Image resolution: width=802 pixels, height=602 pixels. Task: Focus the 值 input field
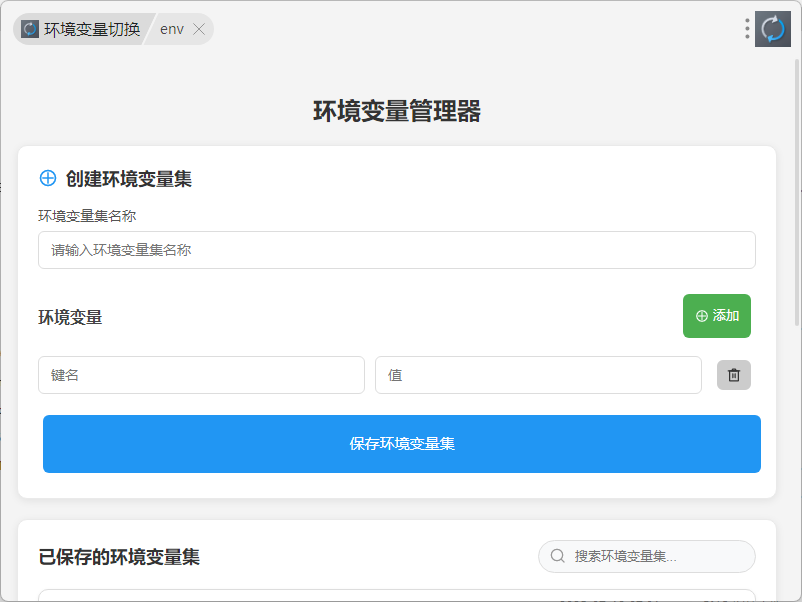point(538,375)
